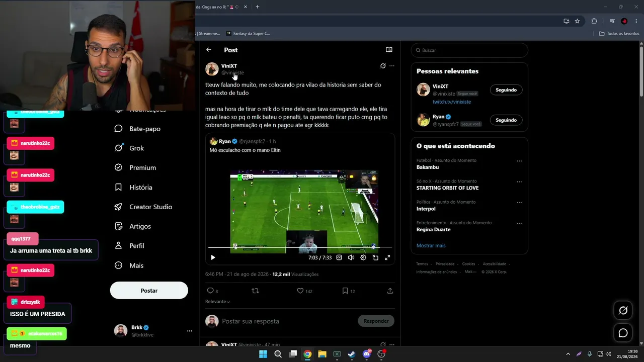644x362 pixels.
Task: Repost ViniXT's post
Action: (x=255, y=291)
